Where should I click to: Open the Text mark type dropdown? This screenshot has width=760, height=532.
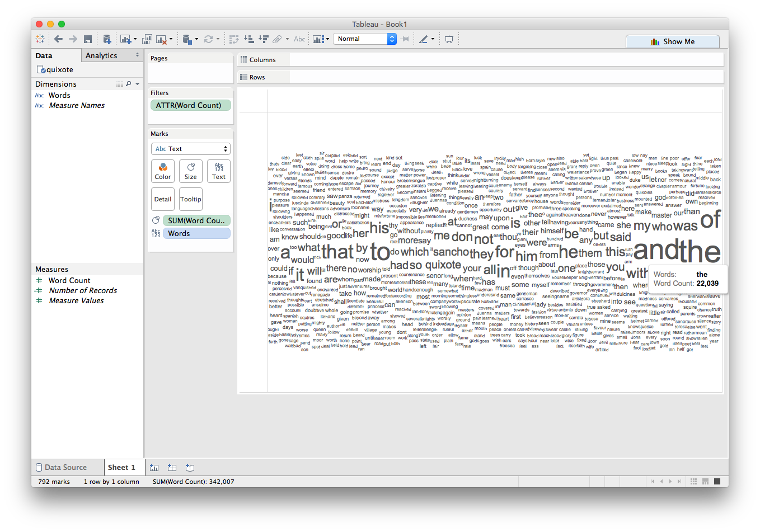coord(191,149)
